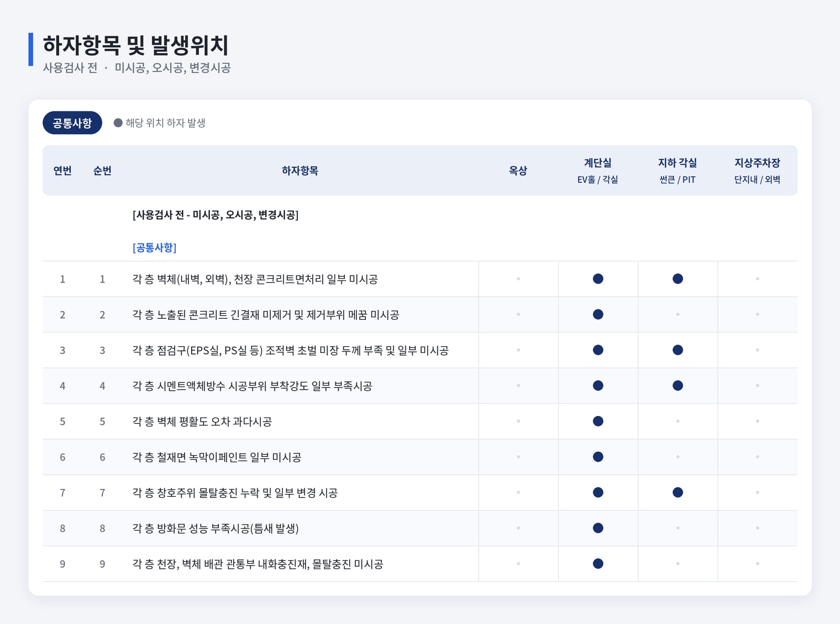This screenshot has height=624, width=840.
Task: Click 연번 cell of 배관 관통부 내화충진재 row
Action: (62, 564)
